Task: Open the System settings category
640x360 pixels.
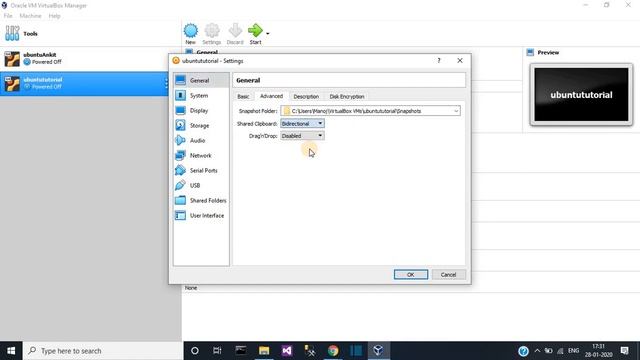Action: [201, 96]
